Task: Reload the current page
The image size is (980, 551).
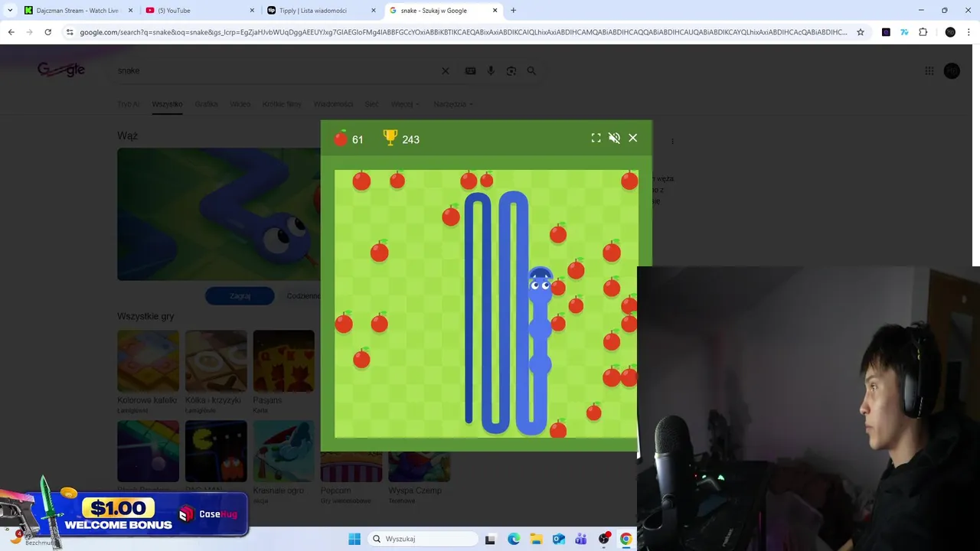Action: click(47, 32)
